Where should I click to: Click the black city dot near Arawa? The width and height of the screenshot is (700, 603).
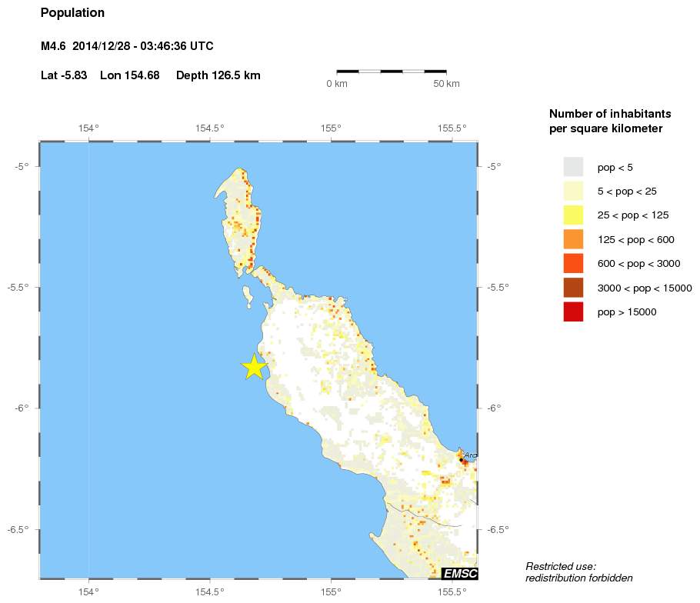(x=462, y=460)
